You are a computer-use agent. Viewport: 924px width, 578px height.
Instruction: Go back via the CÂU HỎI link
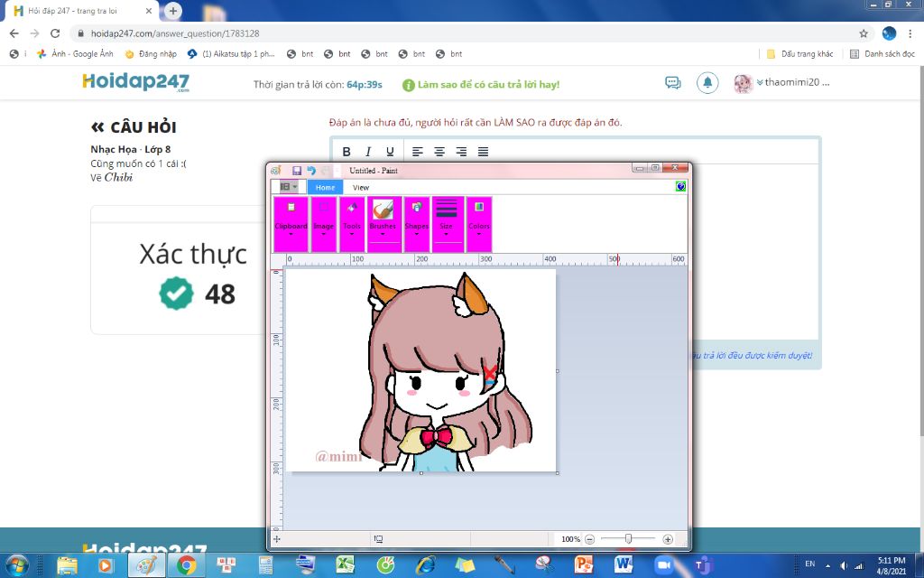coord(134,126)
